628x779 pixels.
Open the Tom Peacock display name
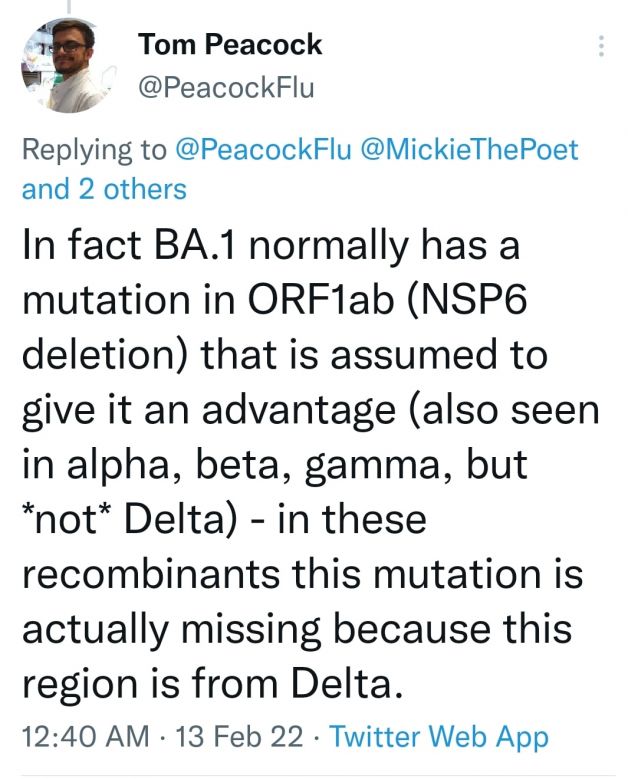tap(231, 44)
